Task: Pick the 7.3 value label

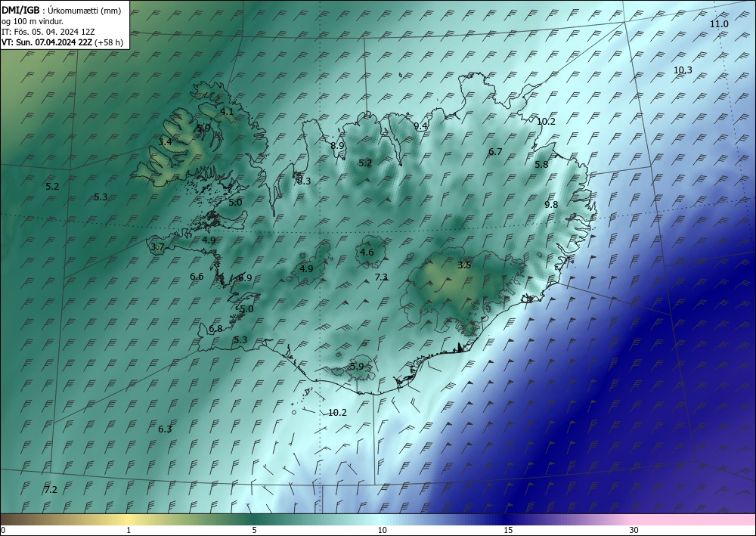Action: click(381, 277)
